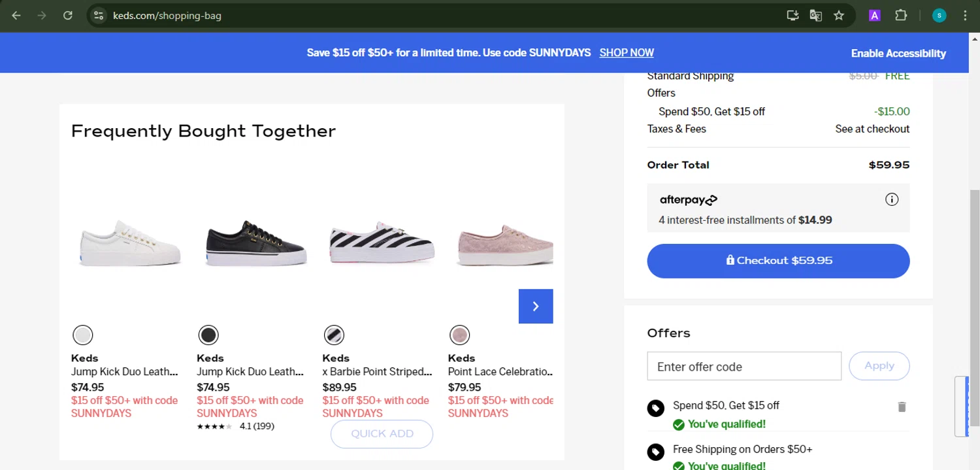Click the Afterpay info icon
This screenshot has height=470, width=980.
click(891, 199)
